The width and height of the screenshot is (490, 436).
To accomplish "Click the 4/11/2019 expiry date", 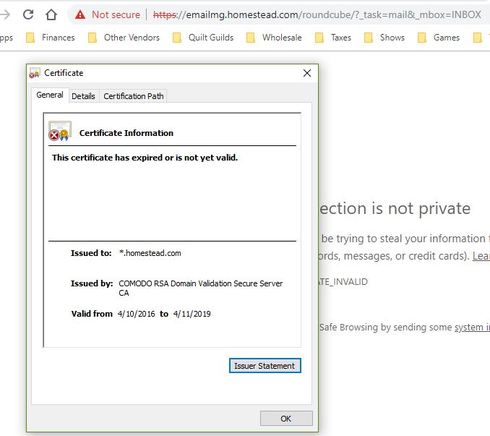I will click(192, 314).
